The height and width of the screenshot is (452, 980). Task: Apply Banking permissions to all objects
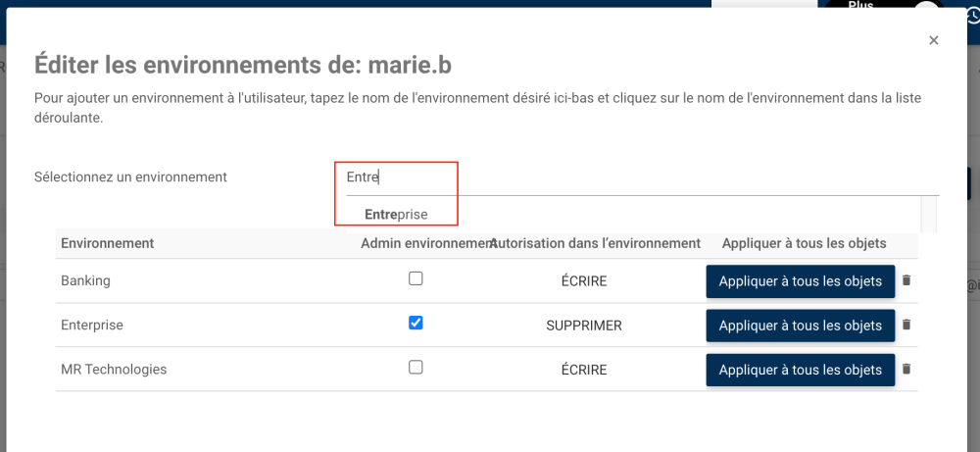(801, 281)
